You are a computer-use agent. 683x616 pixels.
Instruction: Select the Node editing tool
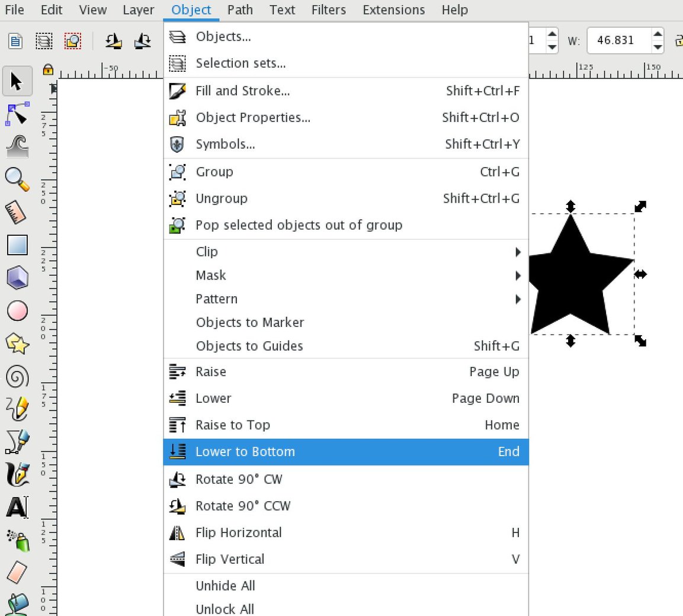(x=17, y=114)
